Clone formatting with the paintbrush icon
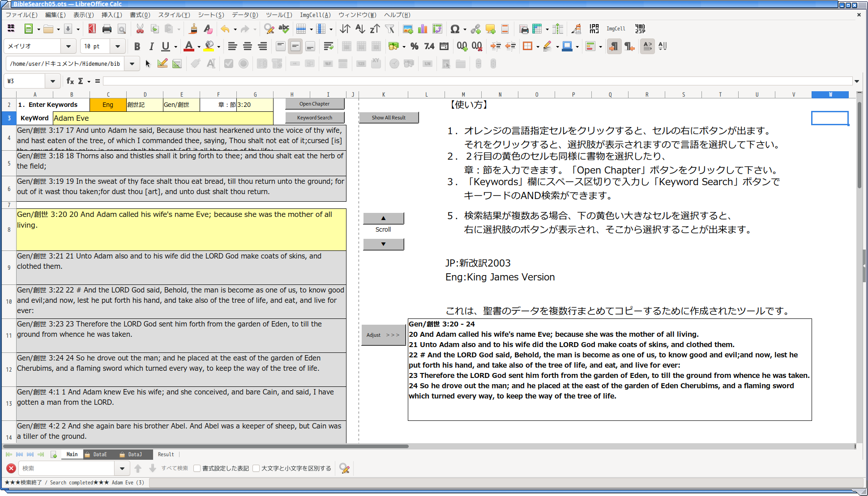Image resolution: width=868 pixels, height=496 pixels. (193, 29)
